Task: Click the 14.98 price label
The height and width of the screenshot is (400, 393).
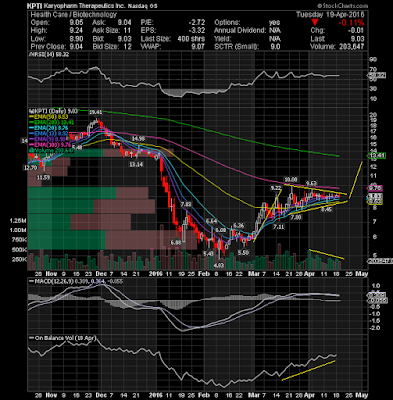Action: 138,138
